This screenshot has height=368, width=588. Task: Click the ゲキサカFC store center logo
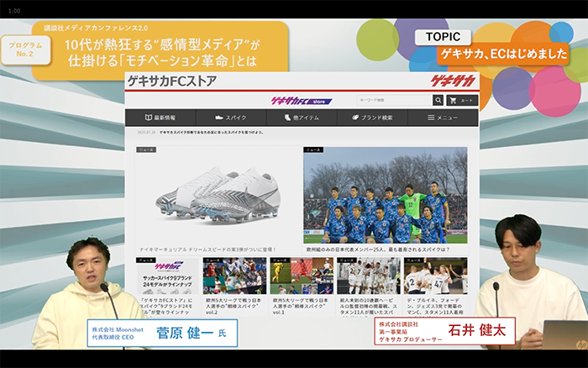tap(302, 101)
